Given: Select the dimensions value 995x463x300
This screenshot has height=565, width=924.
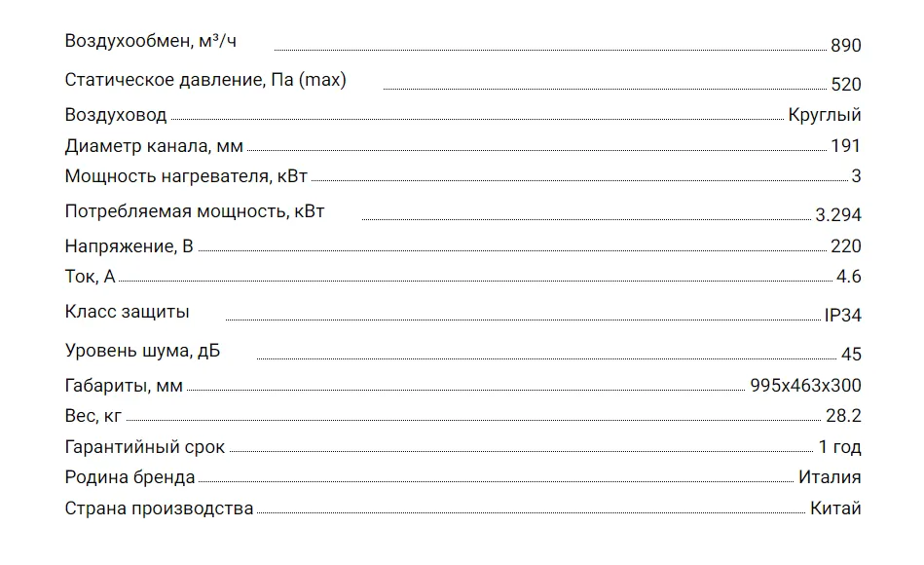Looking at the screenshot, I should click(x=805, y=386).
